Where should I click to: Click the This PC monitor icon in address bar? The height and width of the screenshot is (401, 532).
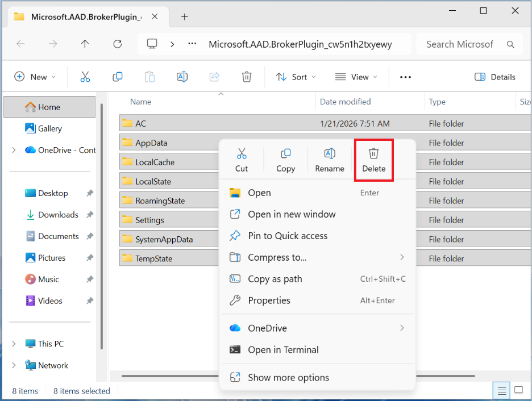tap(152, 44)
